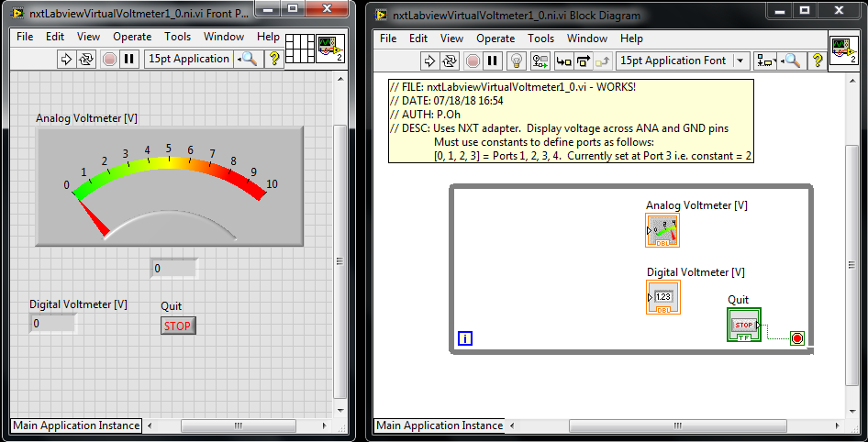This screenshot has height=442, width=868.
Task: Open Window menu in Block Diagram window
Action: (587, 39)
